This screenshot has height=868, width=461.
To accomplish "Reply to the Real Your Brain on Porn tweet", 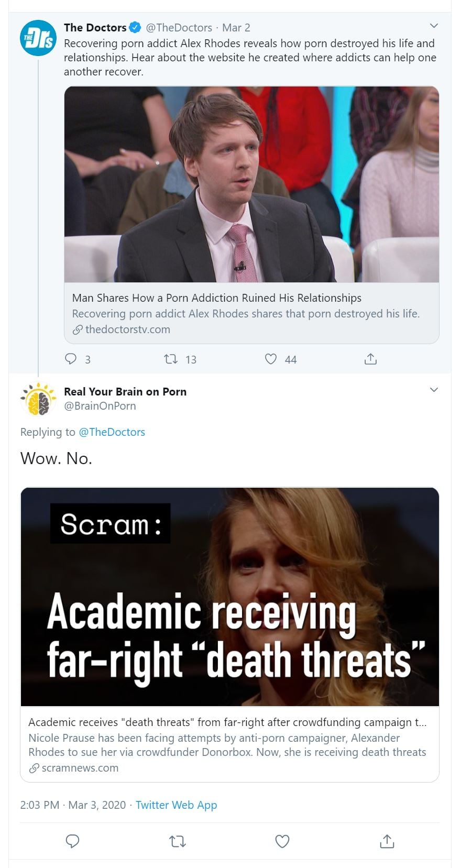I will click(72, 841).
